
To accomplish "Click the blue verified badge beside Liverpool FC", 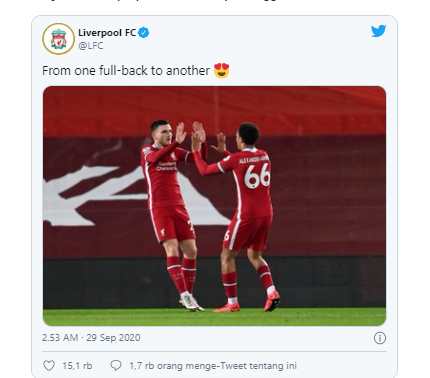I will tap(144, 33).
